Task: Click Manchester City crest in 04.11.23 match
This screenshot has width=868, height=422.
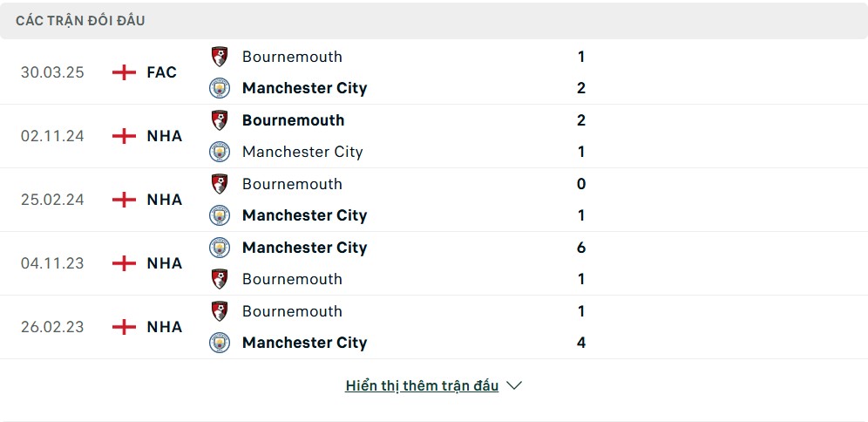Action: point(220,248)
